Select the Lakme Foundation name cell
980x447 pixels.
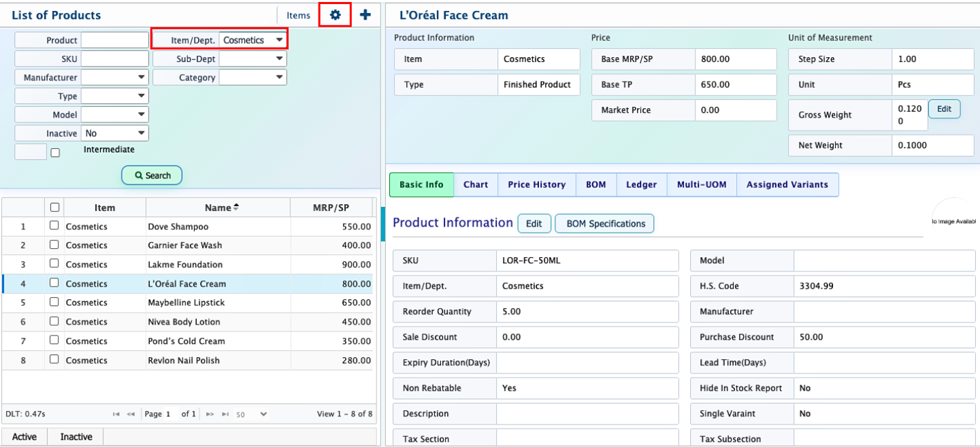pos(218,265)
